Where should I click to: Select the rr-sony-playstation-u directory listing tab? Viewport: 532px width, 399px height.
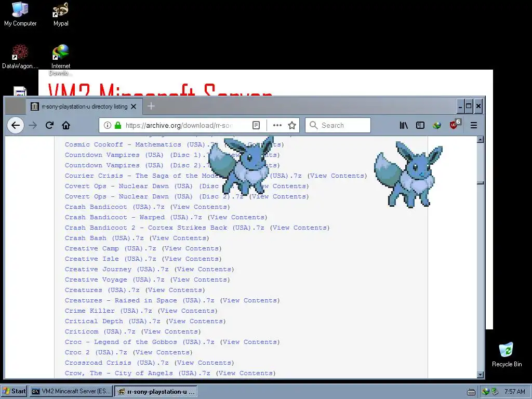(x=84, y=107)
